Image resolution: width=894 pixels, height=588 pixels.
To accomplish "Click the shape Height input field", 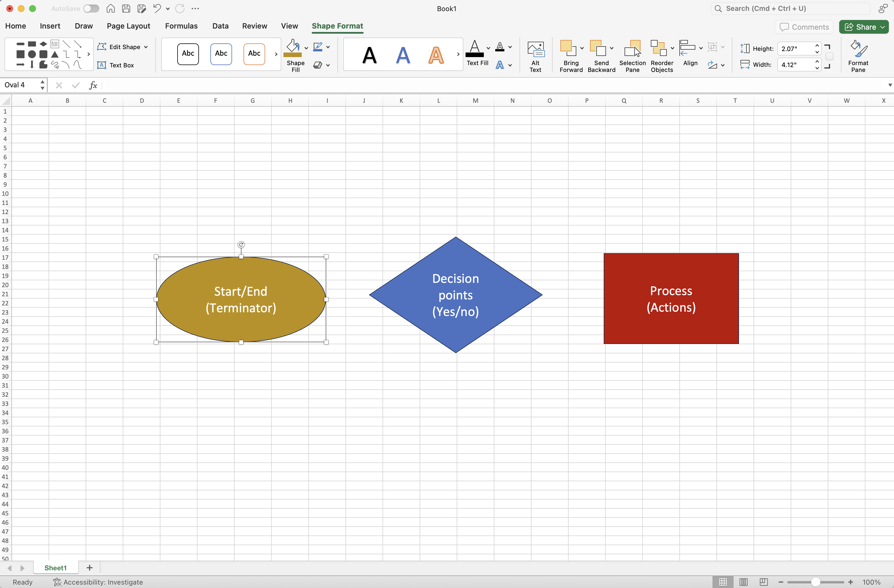I will click(795, 49).
